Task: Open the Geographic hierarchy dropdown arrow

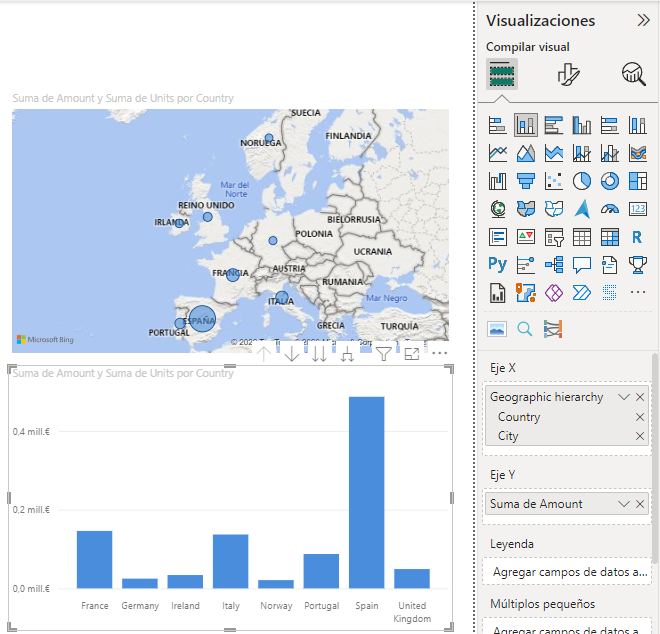Action: click(x=624, y=397)
